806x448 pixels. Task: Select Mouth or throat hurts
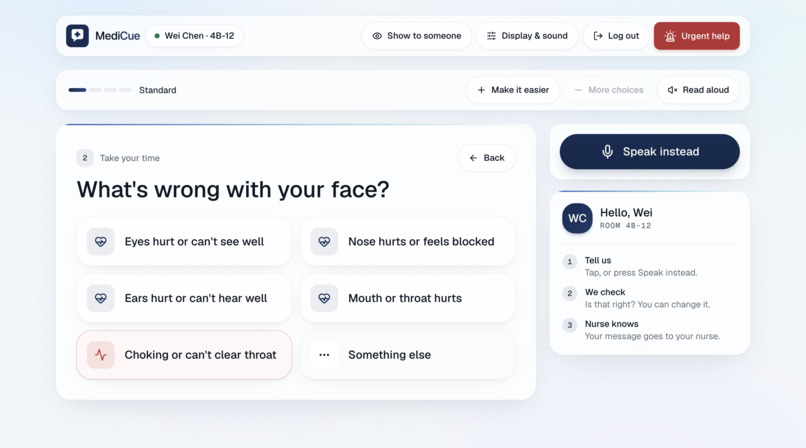(x=408, y=298)
